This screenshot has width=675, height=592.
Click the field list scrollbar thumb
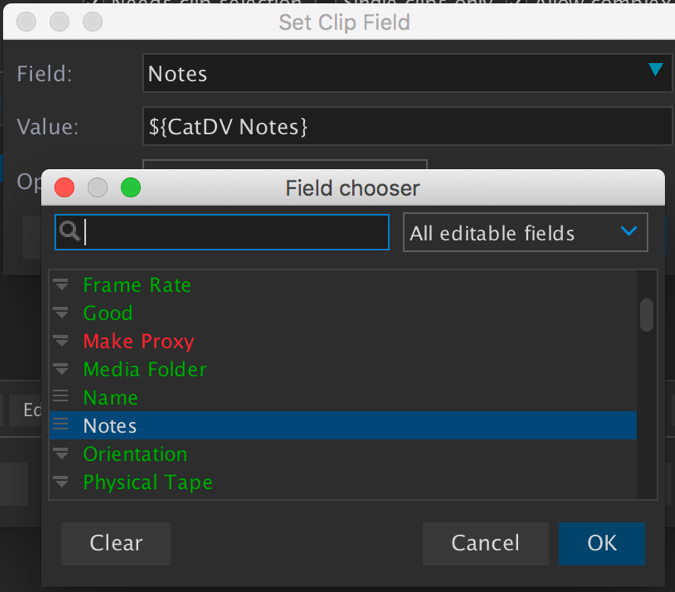(647, 314)
